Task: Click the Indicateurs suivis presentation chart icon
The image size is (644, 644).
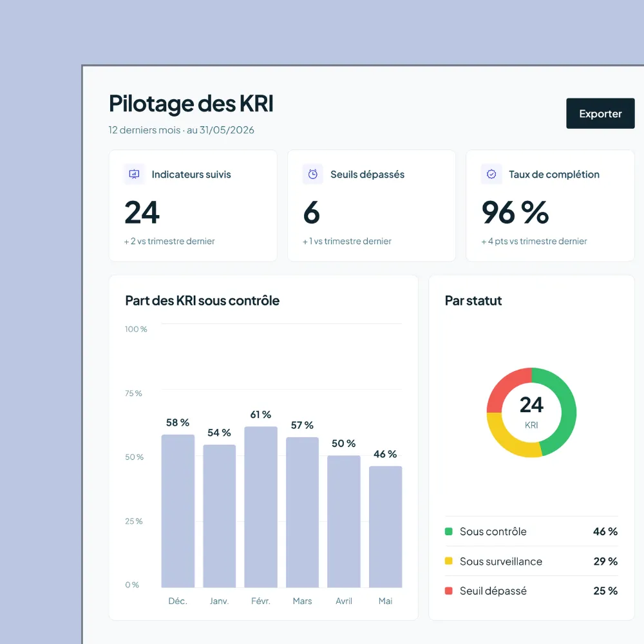Action: [135, 174]
